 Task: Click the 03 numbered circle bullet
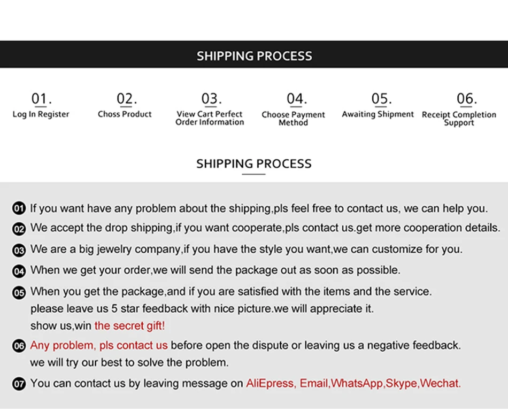19,250
